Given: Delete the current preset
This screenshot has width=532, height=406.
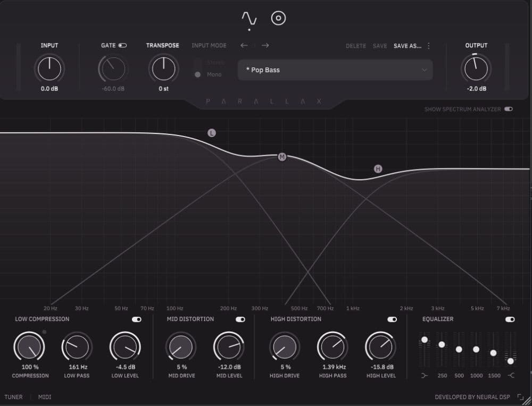Looking at the screenshot, I should tap(356, 46).
